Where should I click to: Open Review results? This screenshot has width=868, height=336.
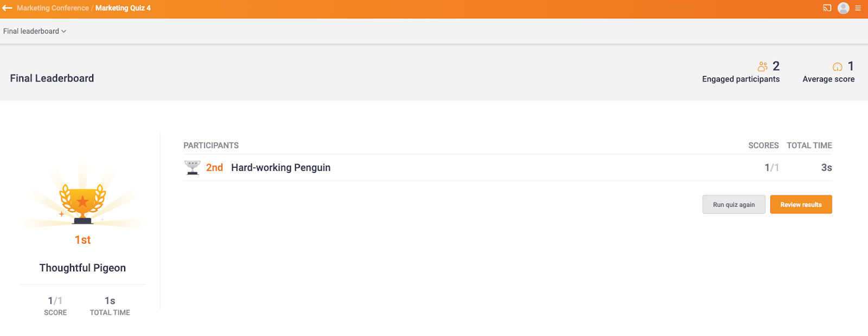801,205
